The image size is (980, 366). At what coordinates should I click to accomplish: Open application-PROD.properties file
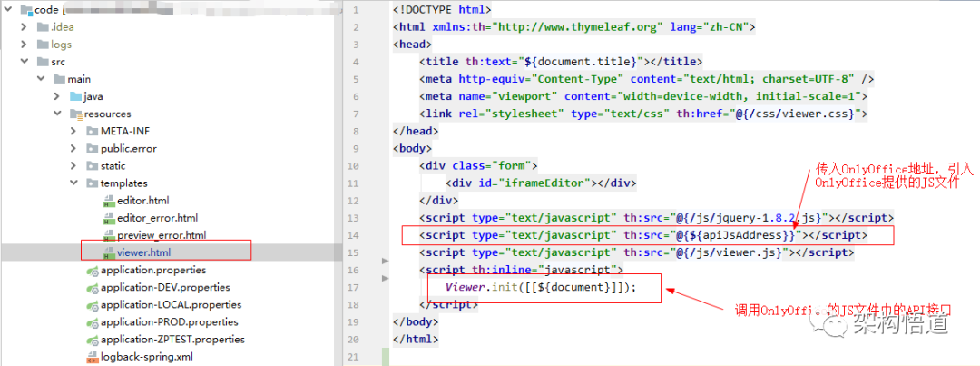169,322
